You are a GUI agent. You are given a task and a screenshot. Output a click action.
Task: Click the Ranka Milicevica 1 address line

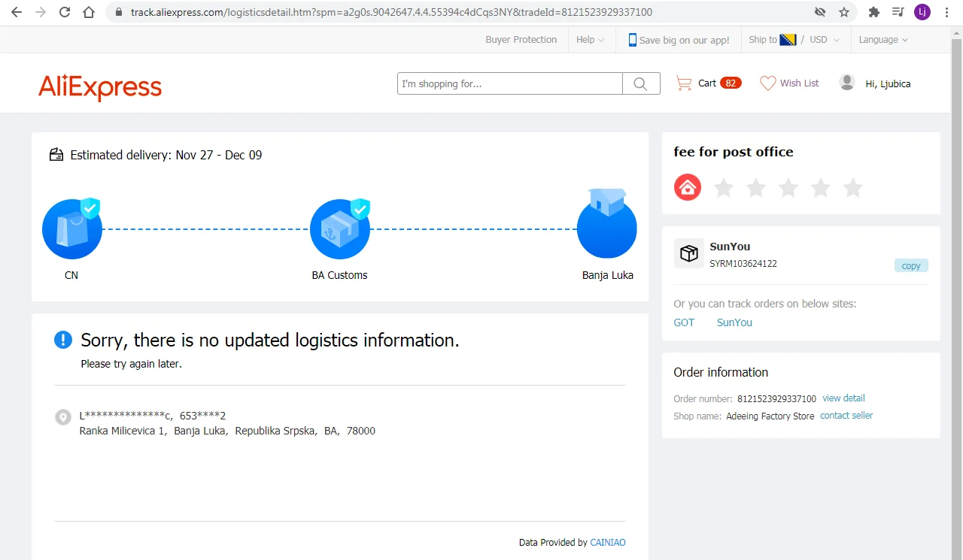[227, 431]
